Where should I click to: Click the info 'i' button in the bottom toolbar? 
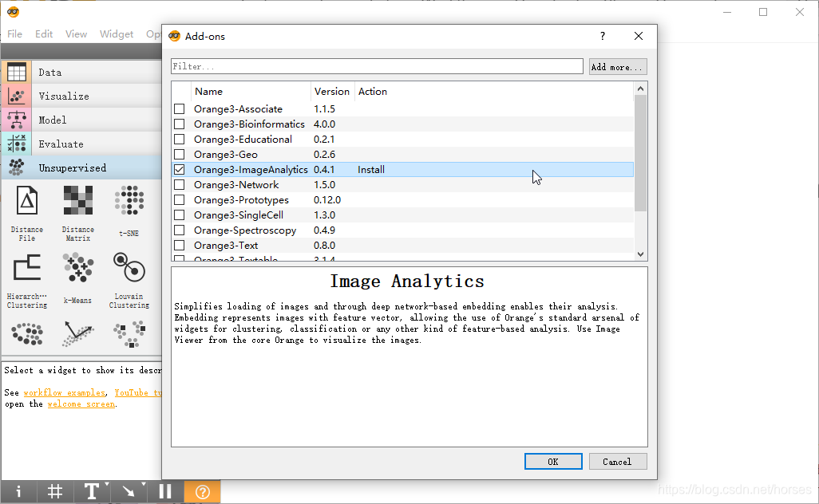coord(18,491)
